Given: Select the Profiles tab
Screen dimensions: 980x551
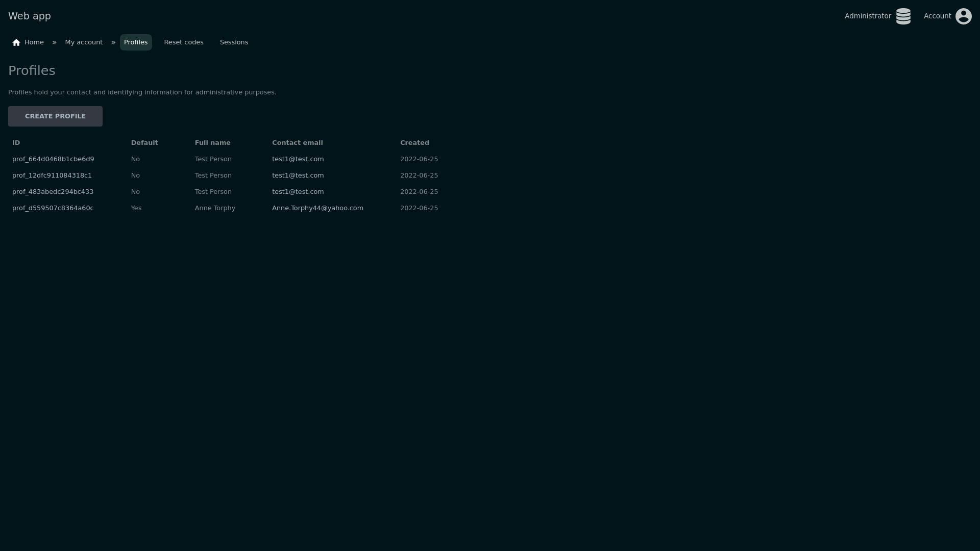Looking at the screenshot, I should click(x=136, y=42).
